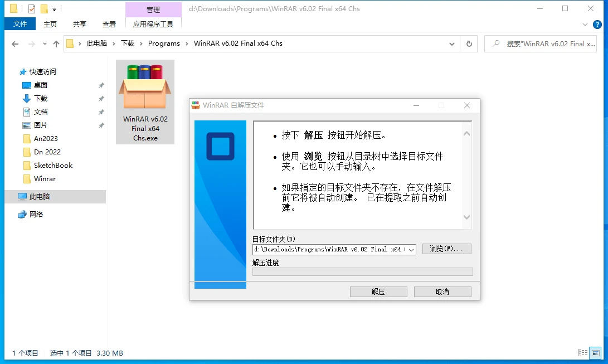This screenshot has width=608, height=364.
Task: Click the search magnifier icon
Action: coord(496,44)
